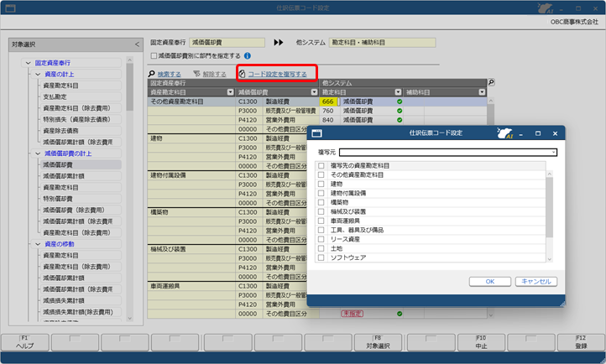Click the 検索する link

pyautogui.click(x=169, y=74)
